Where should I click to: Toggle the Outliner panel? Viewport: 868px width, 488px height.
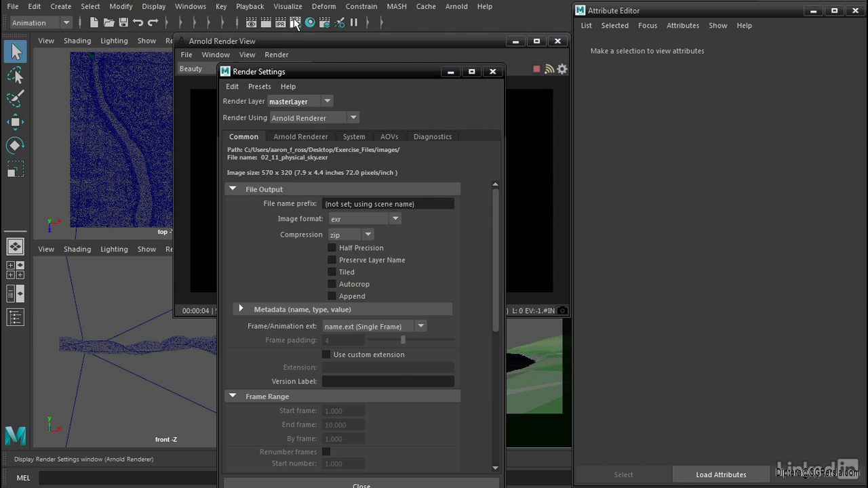16,317
